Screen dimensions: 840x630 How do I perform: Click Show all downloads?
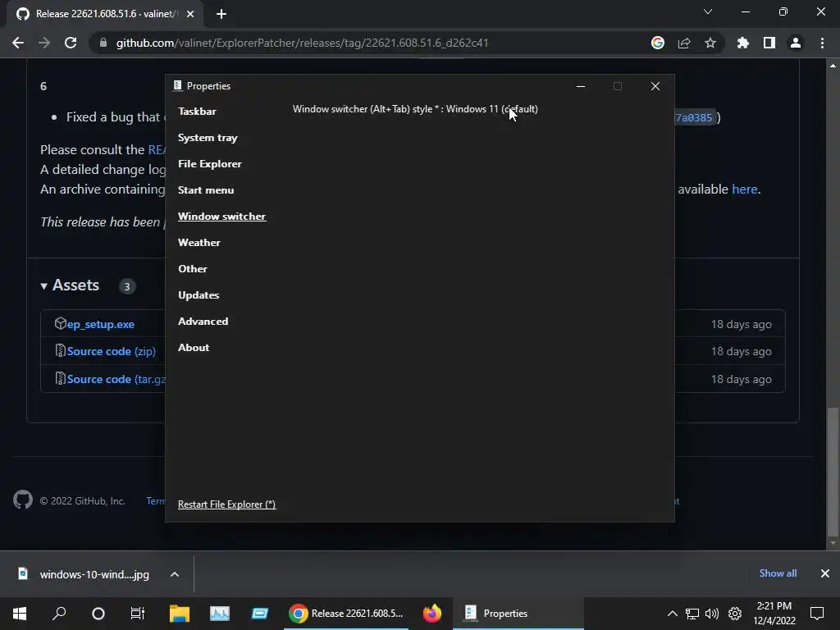click(x=778, y=573)
